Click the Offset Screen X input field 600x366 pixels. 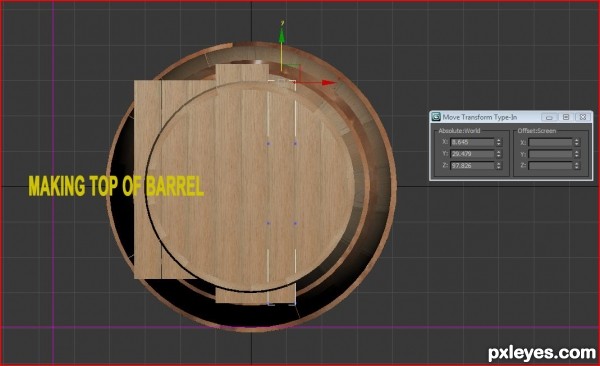550,142
